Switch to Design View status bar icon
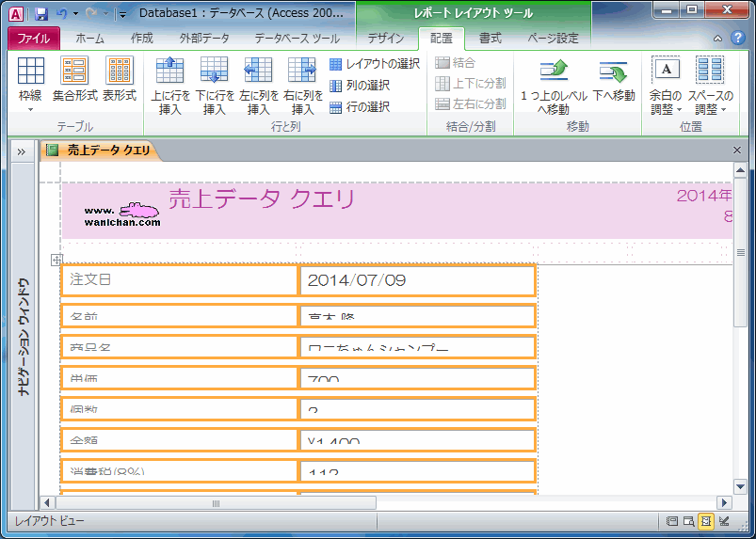756x539 pixels. click(x=723, y=521)
